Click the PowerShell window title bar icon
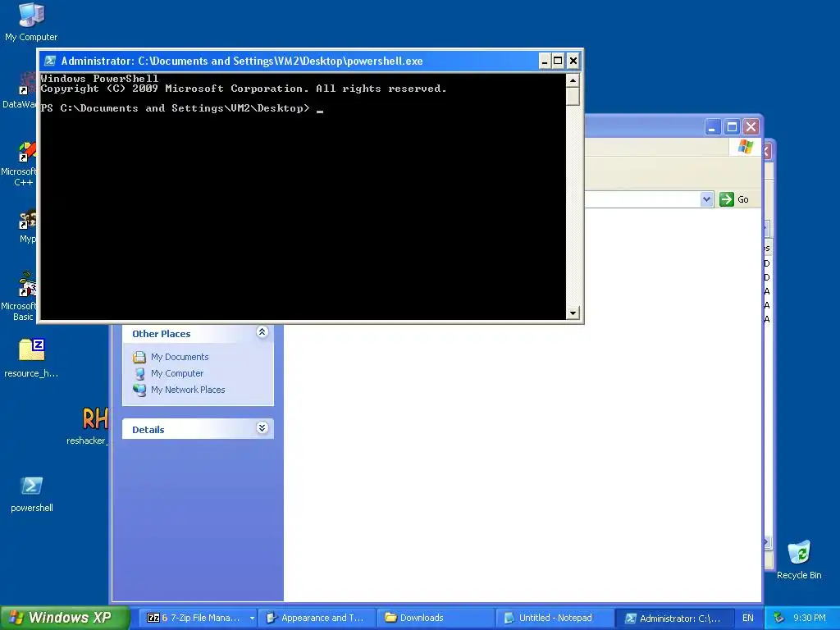 coord(50,61)
